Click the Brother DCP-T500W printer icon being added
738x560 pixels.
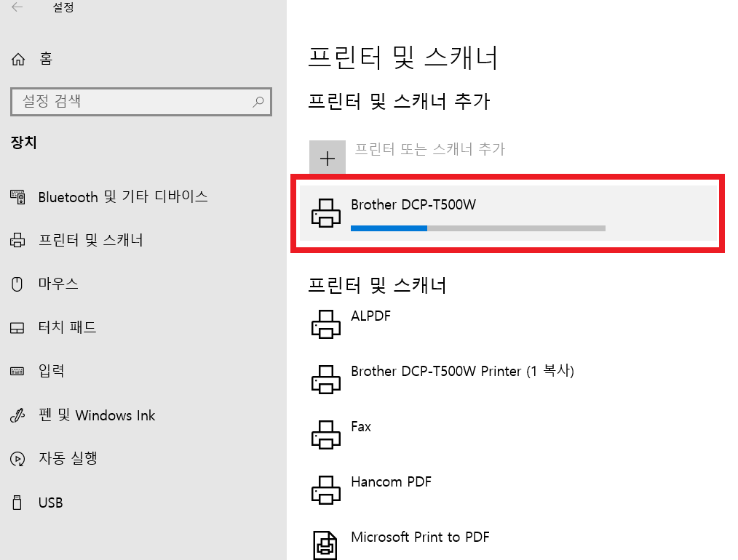326,213
